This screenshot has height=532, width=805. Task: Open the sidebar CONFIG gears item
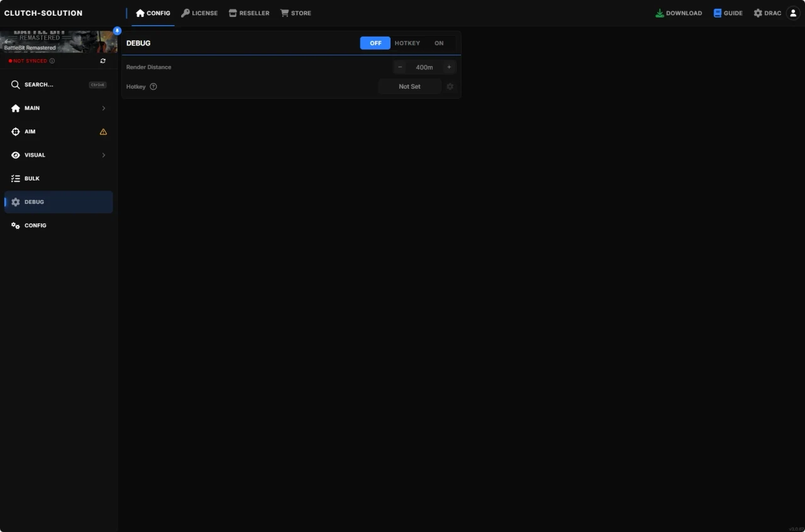click(x=58, y=225)
